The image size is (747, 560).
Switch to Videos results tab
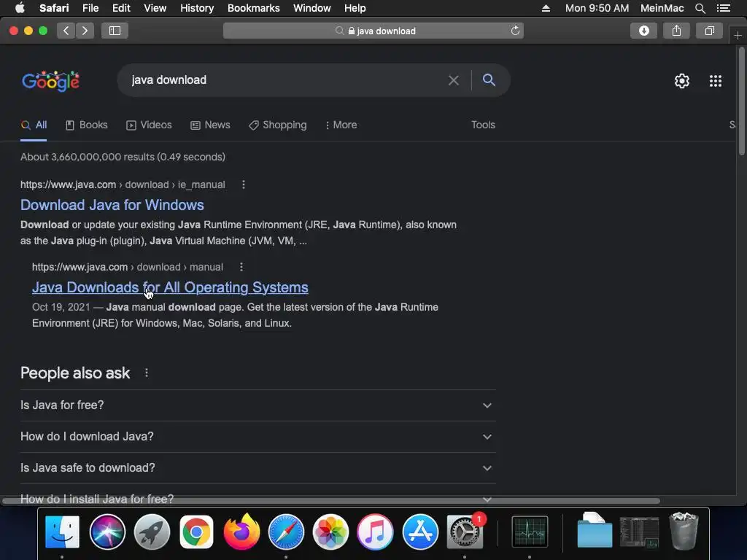(x=149, y=125)
